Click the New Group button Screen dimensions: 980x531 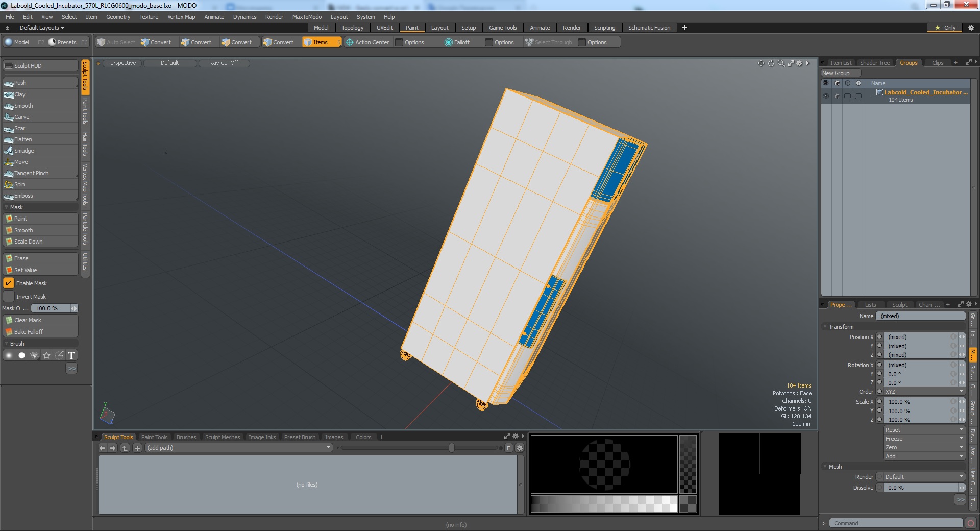[841, 73]
